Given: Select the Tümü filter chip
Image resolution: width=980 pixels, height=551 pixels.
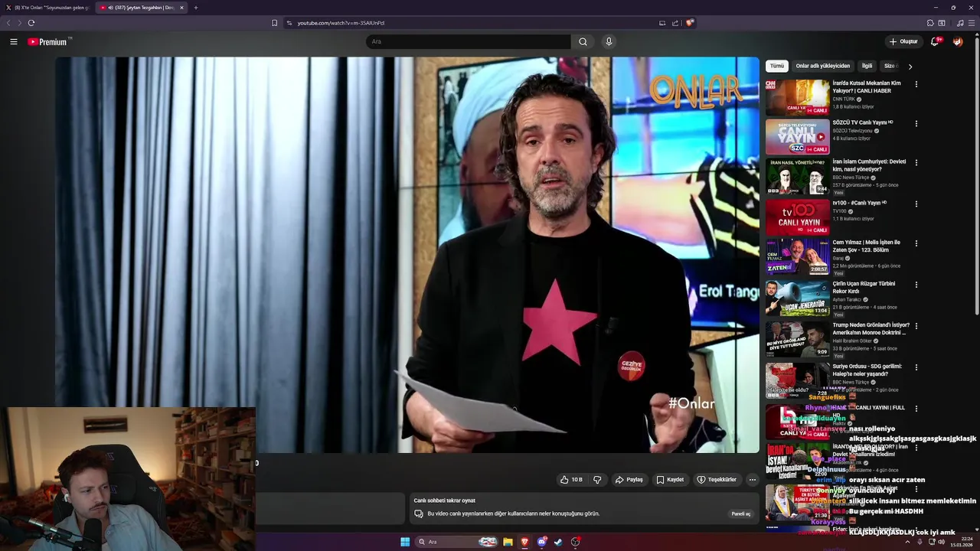Looking at the screenshot, I should [776, 66].
